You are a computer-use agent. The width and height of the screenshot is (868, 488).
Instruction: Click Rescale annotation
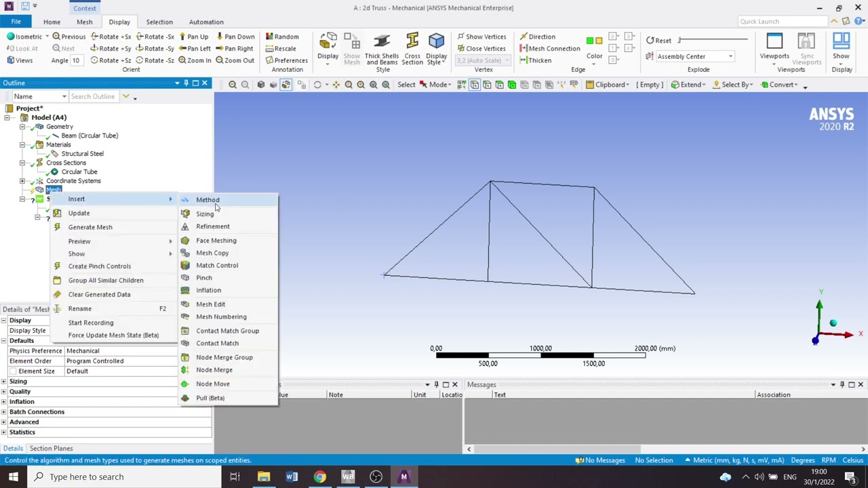[x=281, y=49]
